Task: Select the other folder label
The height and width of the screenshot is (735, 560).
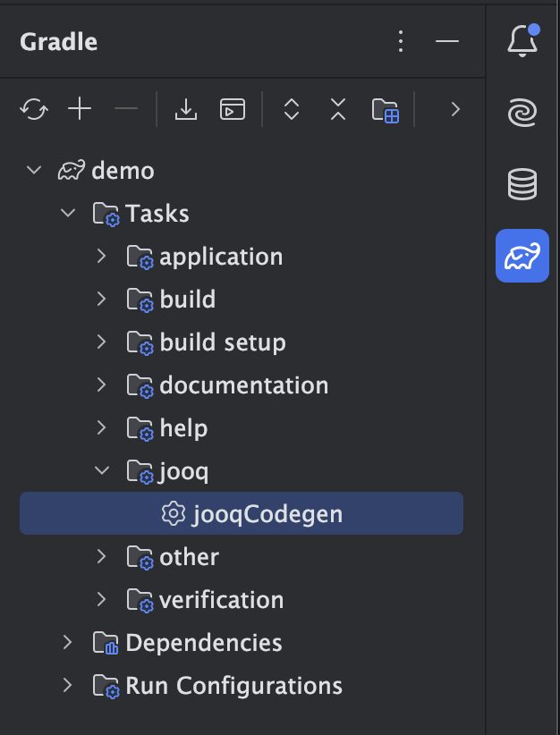Action: [x=189, y=557]
